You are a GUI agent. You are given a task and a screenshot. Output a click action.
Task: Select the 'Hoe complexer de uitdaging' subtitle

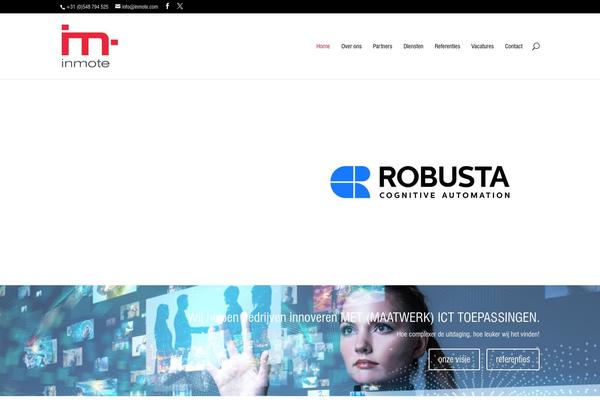(433, 334)
